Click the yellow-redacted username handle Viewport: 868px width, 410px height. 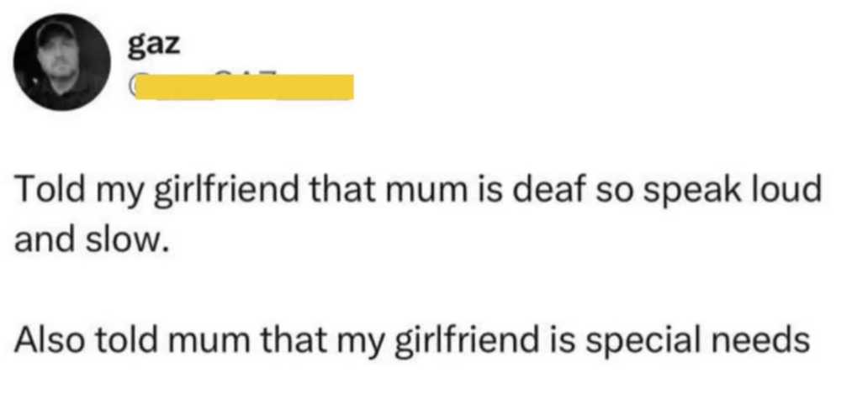click(x=242, y=86)
